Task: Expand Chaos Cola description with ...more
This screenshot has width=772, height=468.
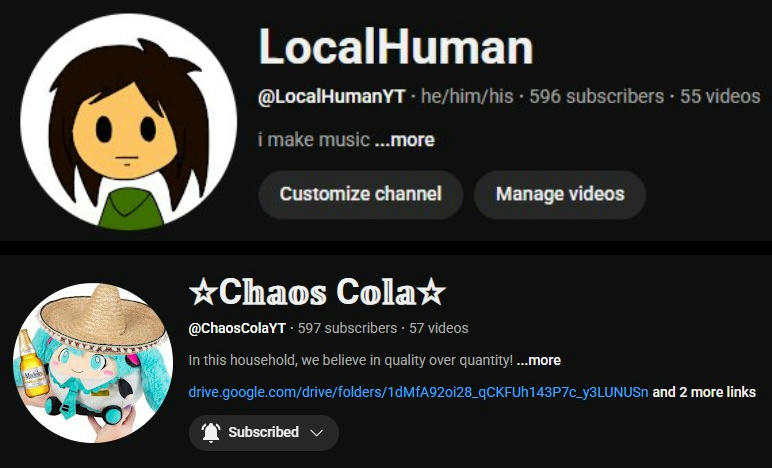Action: click(x=539, y=360)
